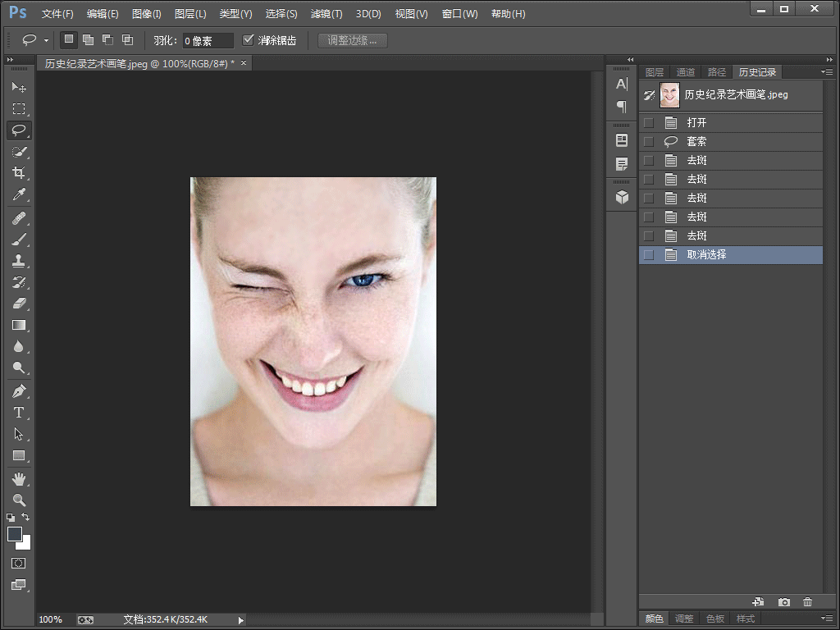Select the Rectangular Marquee tool
The height and width of the screenshot is (630, 840).
pos(19,109)
